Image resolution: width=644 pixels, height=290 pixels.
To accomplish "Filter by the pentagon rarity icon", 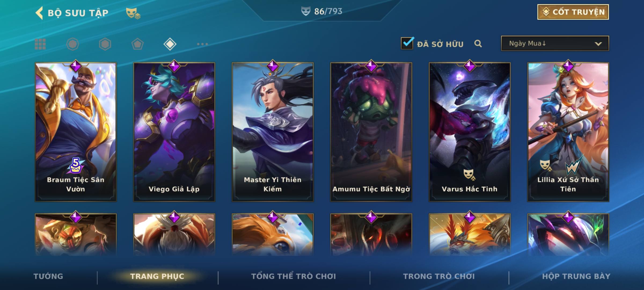I will click(137, 44).
